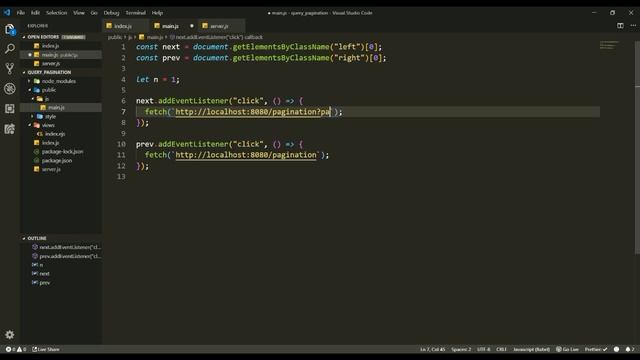Open notifications bell in status bar
Viewport: 640px width, 360px height.
click(x=628, y=349)
